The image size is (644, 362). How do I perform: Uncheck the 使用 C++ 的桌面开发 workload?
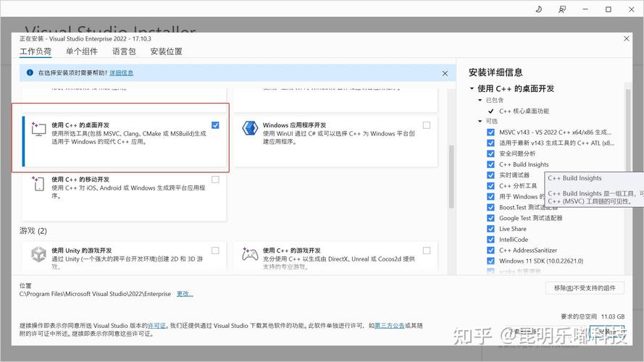click(x=215, y=125)
